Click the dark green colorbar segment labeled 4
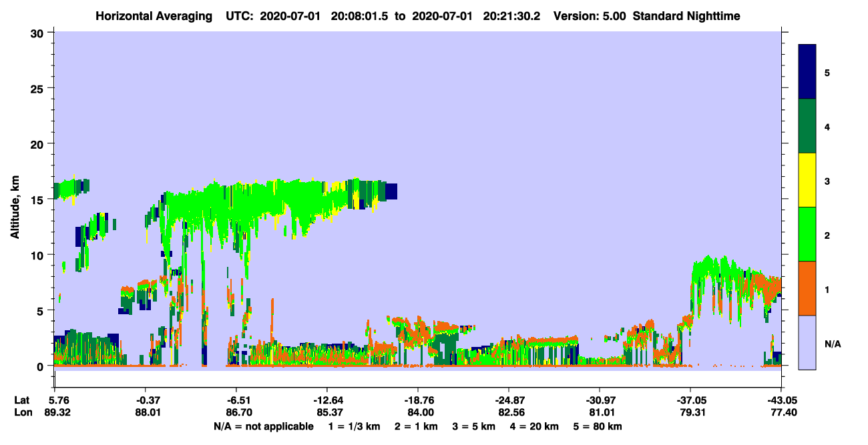 click(x=807, y=126)
